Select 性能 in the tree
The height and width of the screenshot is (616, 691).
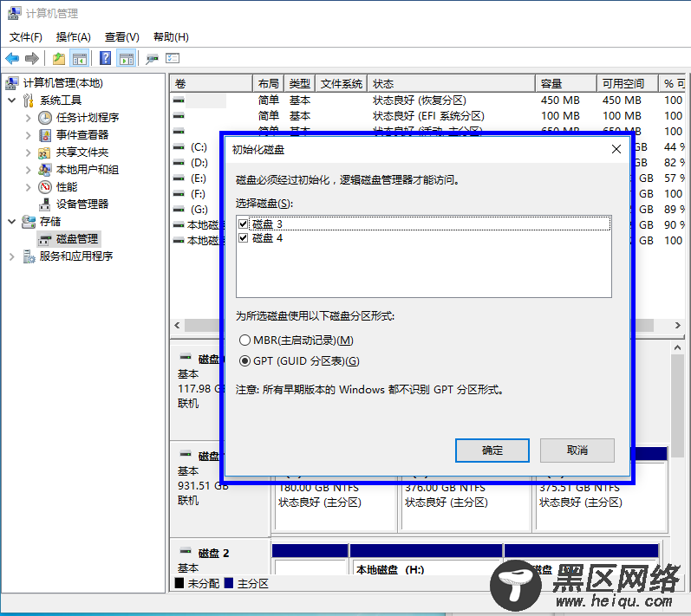tap(67, 187)
